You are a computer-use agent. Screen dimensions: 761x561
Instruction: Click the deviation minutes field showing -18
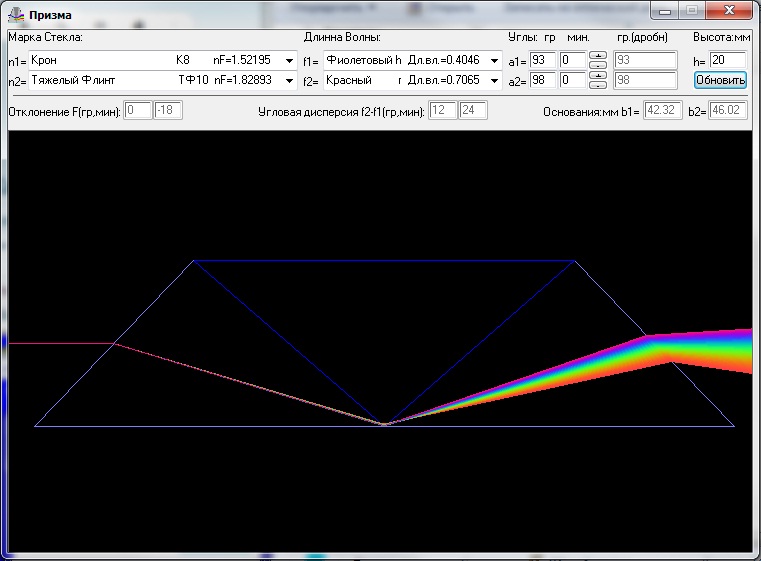[168, 110]
